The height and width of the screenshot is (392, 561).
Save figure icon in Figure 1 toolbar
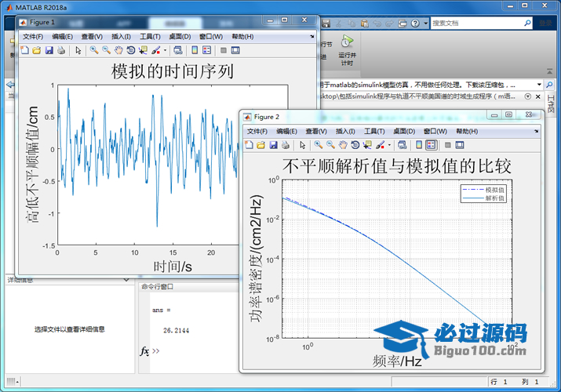click(x=49, y=50)
